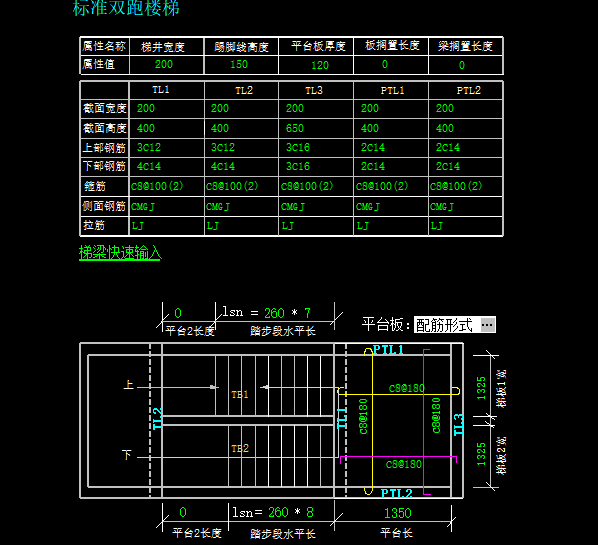Select PTL1 截面高度 cell 400

point(370,128)
